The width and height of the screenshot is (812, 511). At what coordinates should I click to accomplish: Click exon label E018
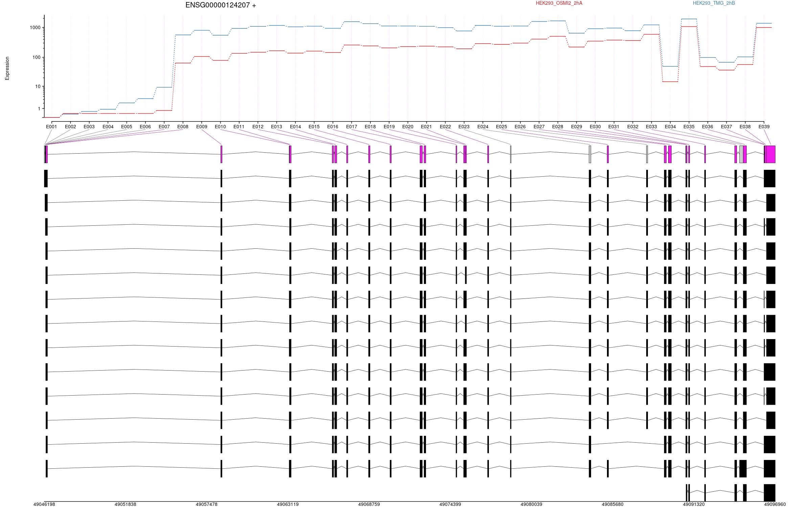(370, 127)
